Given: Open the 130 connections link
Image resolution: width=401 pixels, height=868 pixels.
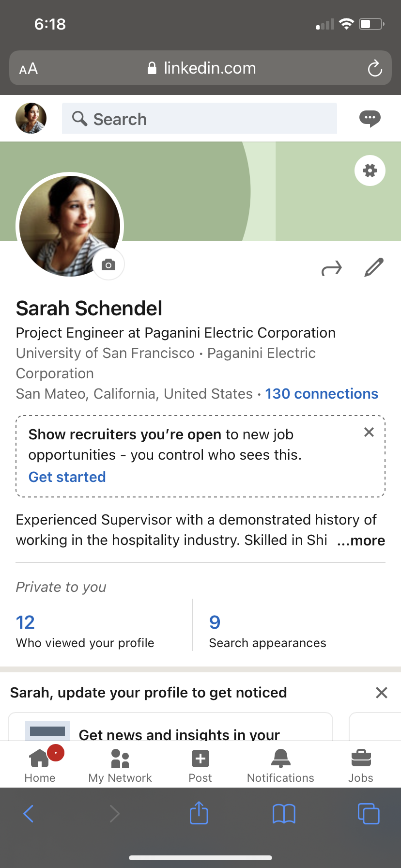Looking at the screenshot, I should click(x=322, y=394).
